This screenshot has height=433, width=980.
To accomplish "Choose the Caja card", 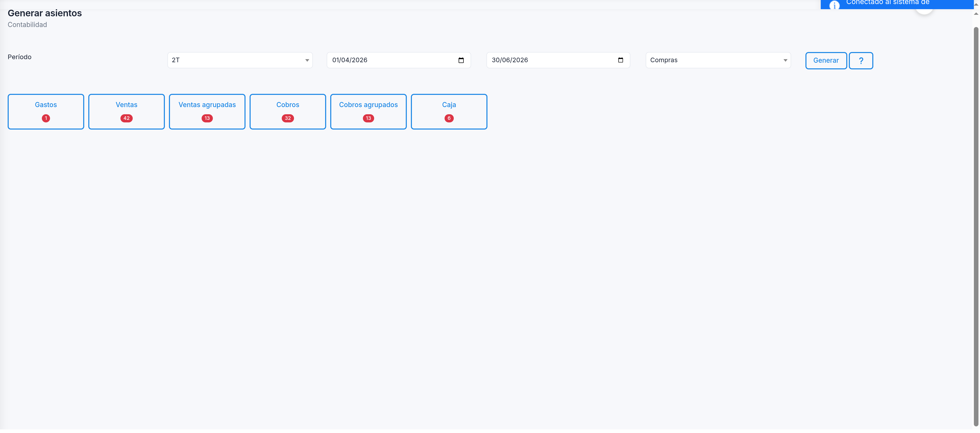I will click(x=449, y=112).
